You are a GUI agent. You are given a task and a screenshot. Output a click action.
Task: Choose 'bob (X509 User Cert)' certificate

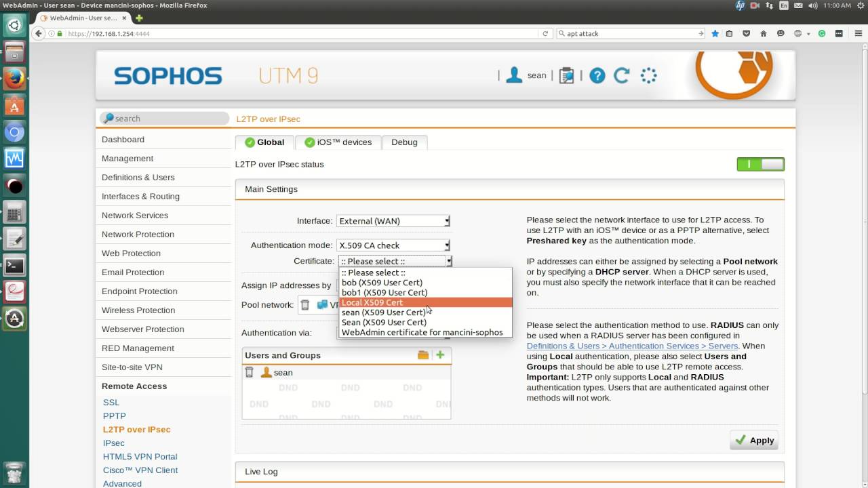coord(425,283)
